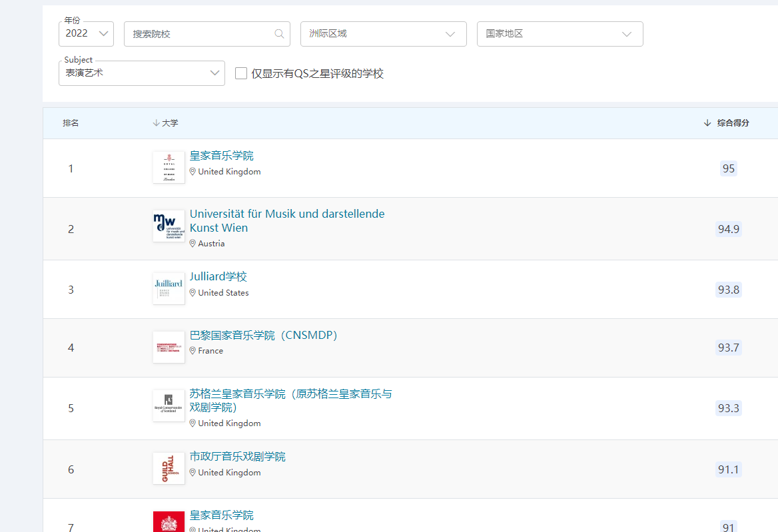Open the 苏格兰皇家音乐学院 link
Viewport: 778px width, 532px height.
291,401
